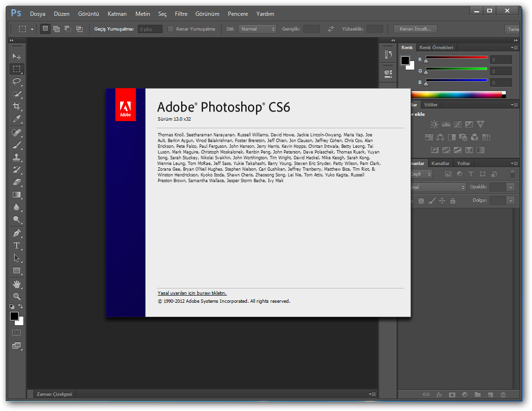Click the fx layer style icon
Screen dimensions: 532x411
coord(439,394)
